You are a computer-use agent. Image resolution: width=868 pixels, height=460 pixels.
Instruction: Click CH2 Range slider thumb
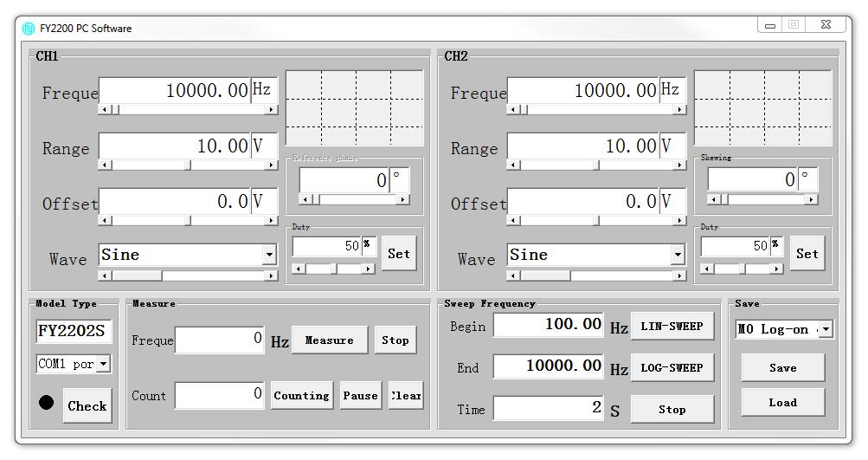click(x=597, y=165)
